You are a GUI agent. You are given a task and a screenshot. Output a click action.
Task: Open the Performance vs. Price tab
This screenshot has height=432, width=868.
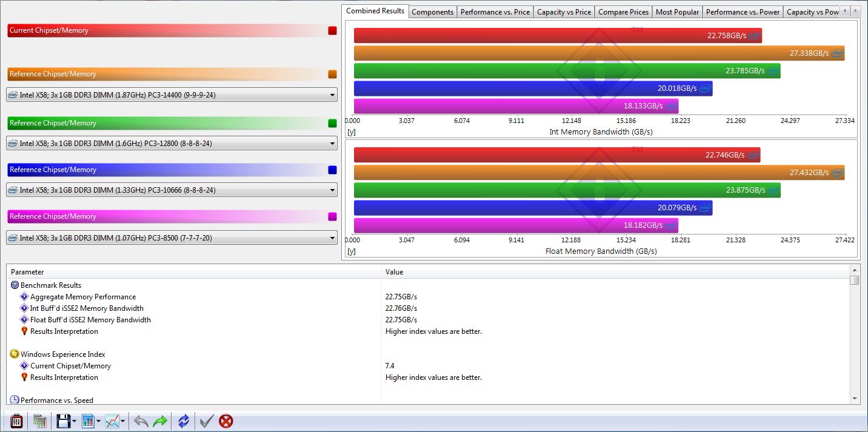[495, 12]
